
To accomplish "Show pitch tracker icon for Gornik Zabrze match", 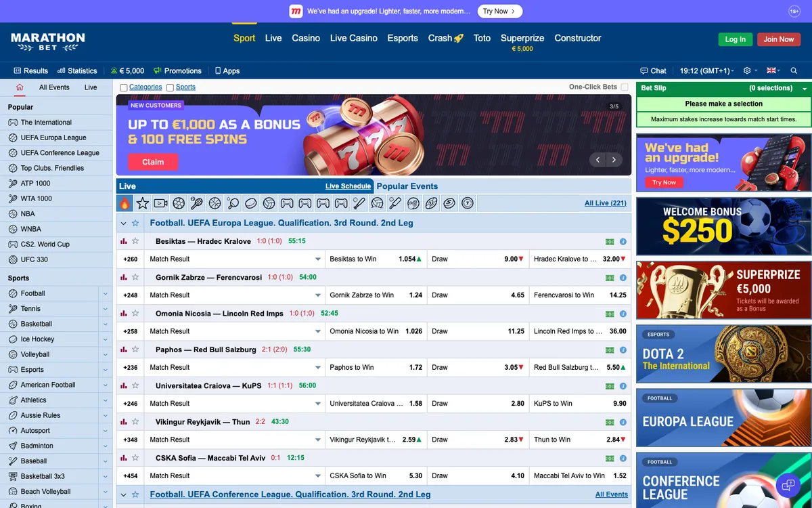I will point(610,278).
